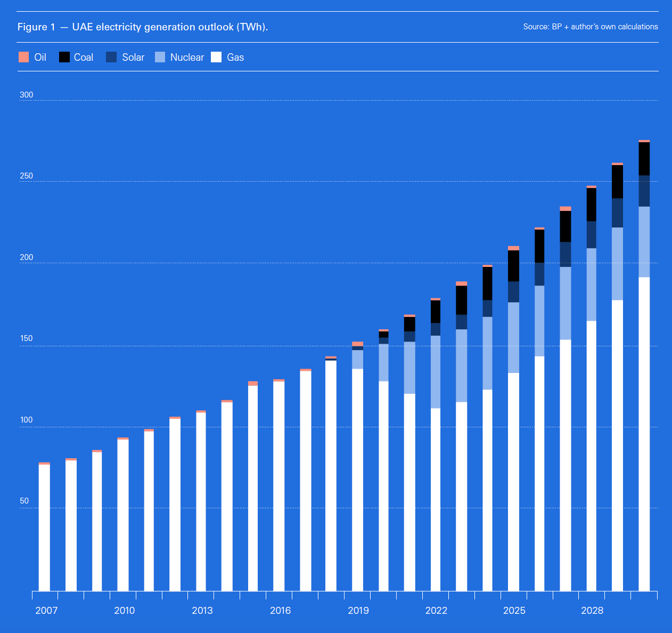Viewport: 672px width, 633px height.
Task: Click the 2028 x-axis label
Action: (592, 611)
